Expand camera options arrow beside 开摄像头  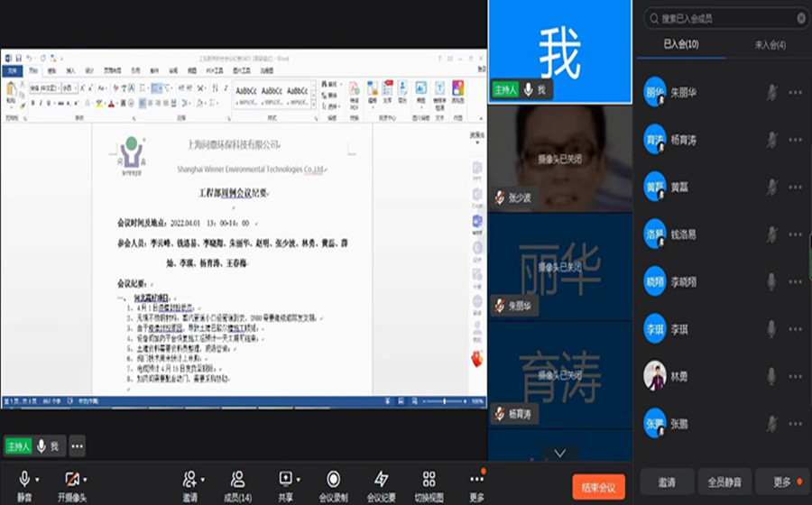(x=87, y=479)
